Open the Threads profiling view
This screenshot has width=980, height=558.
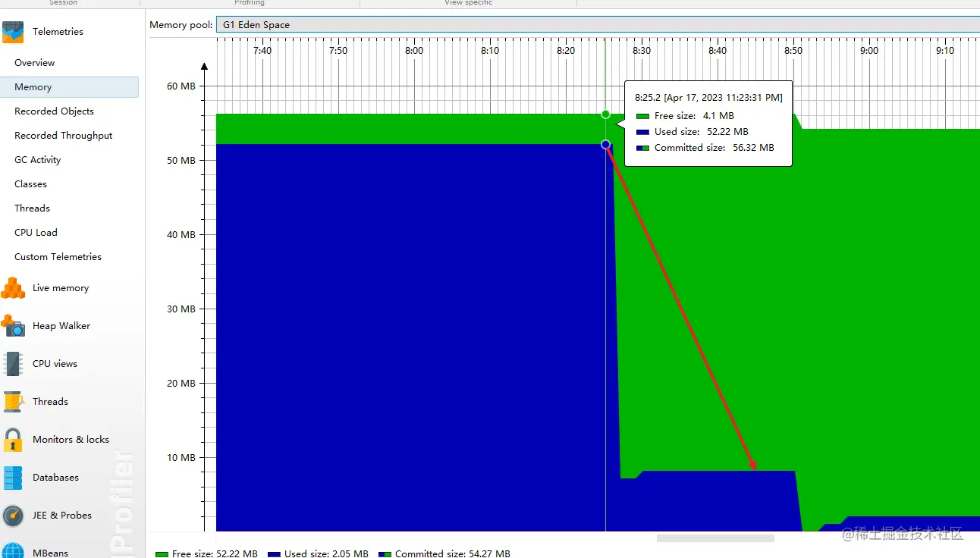coord(50,401)
